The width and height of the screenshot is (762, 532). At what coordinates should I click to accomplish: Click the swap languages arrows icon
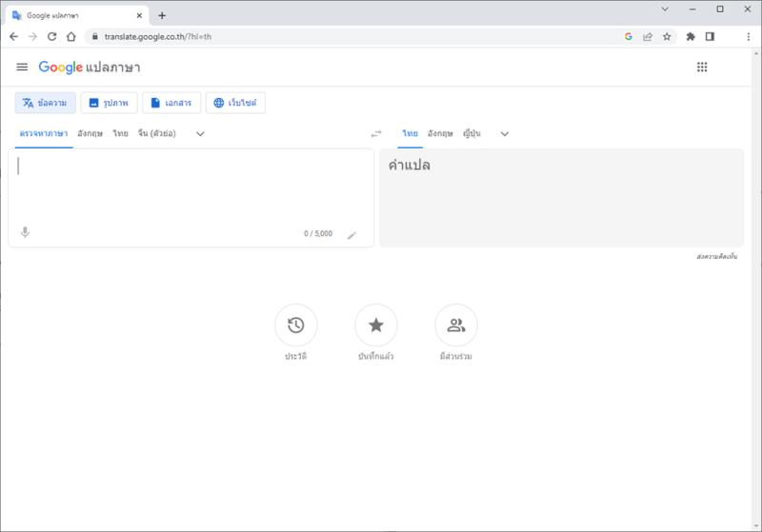tap(376, 134)
